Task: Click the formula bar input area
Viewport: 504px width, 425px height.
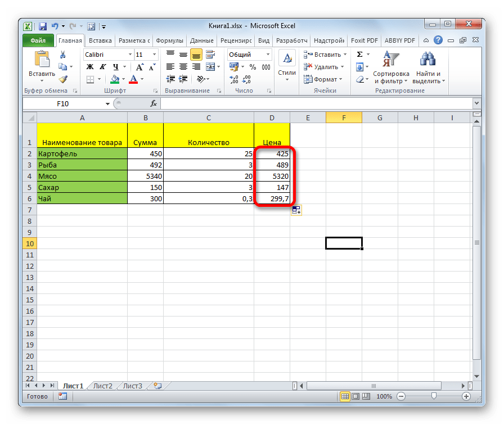Action: pos(317,103)
